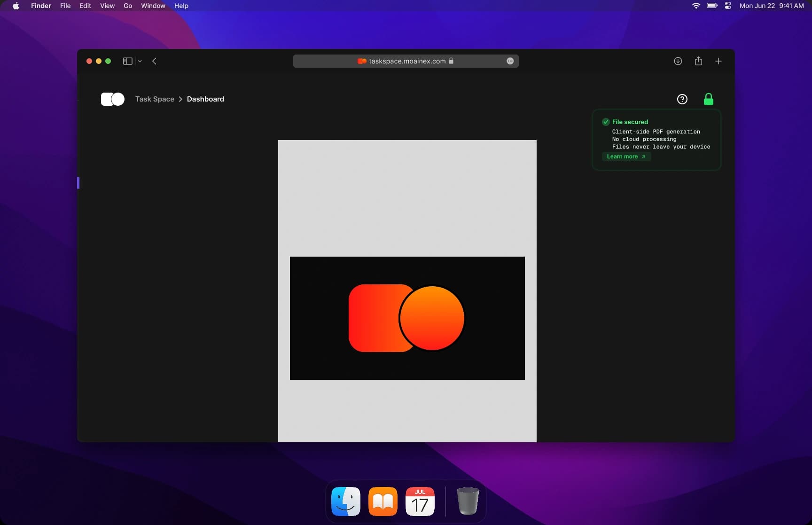This screenshot has width=812, height=525.
Task: Select the Dashboard breadcrumb
Action: pyautogui.click(x=205, y=99)
